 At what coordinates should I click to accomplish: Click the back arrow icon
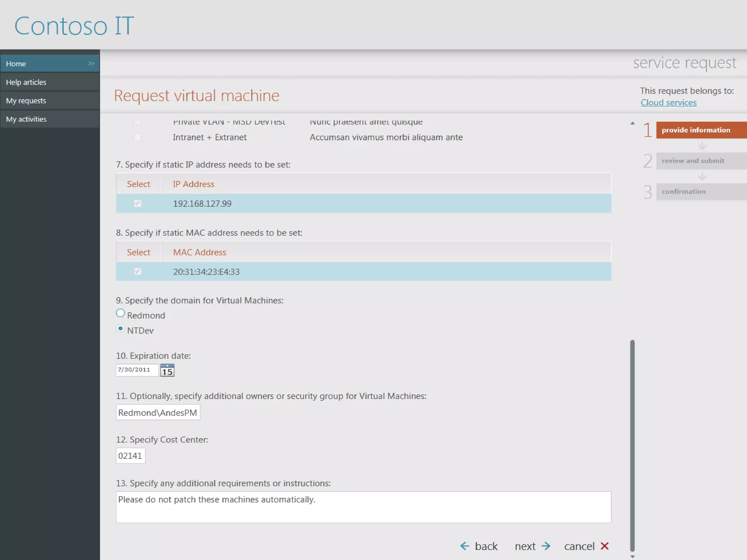coord(464,546)
